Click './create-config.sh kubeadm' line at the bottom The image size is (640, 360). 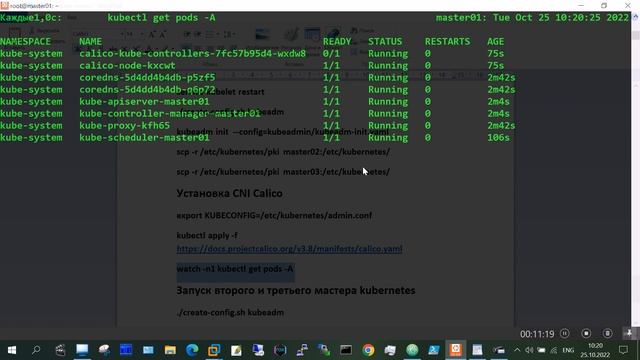pos(230,312)
